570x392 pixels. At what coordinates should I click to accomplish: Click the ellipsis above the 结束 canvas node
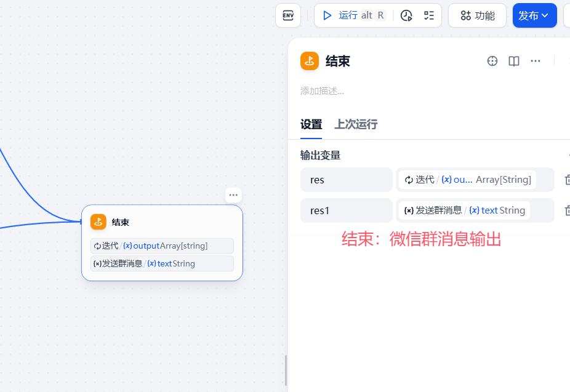pos(233,194)
